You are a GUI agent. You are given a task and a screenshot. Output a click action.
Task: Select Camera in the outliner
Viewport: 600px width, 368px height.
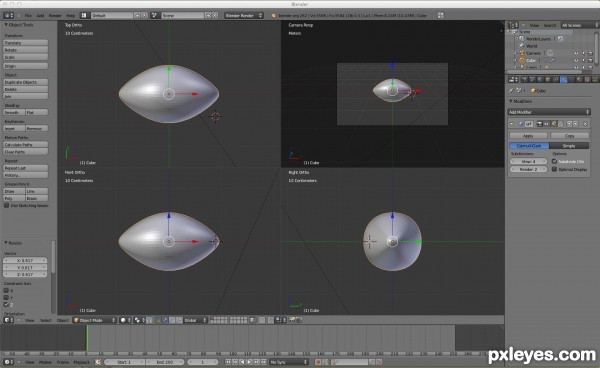point(533,53)
